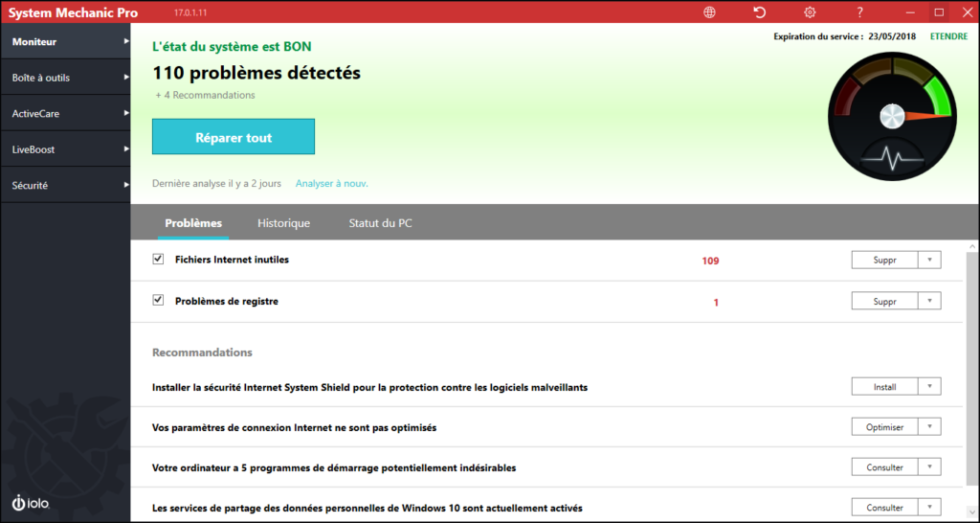The height and width of the screenshot is (523, 980).
Task: Click the Recommandations section heading
Action: coord(203,352)
